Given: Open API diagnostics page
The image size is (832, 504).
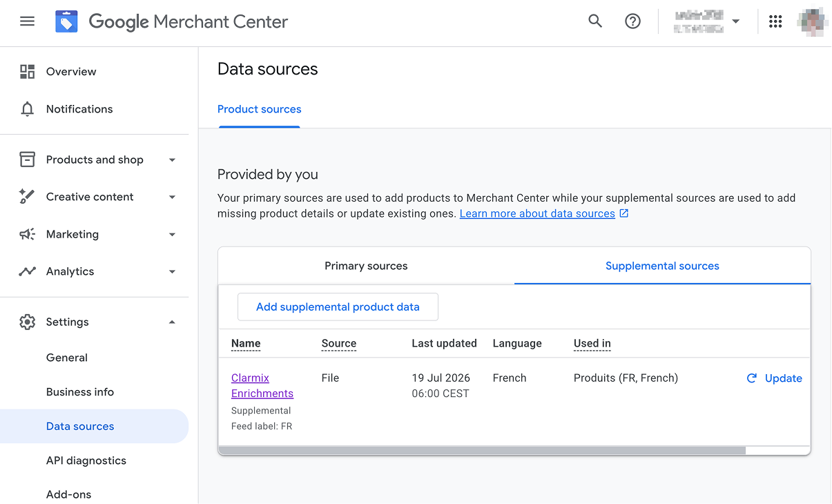Looking at the screenshot, I should click(x=86, y=461).
